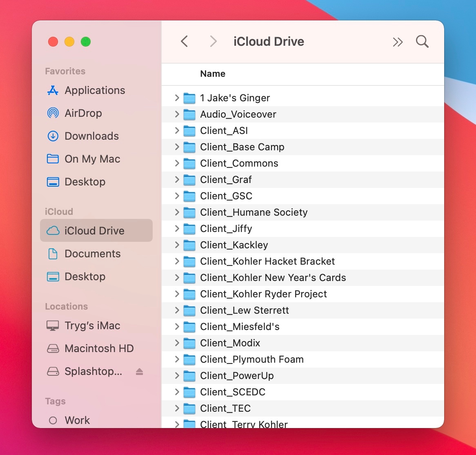This screenshot has width=476, height=455.
Task: Click the Finder back navigation arrow
Action: (x=184, y=41)
